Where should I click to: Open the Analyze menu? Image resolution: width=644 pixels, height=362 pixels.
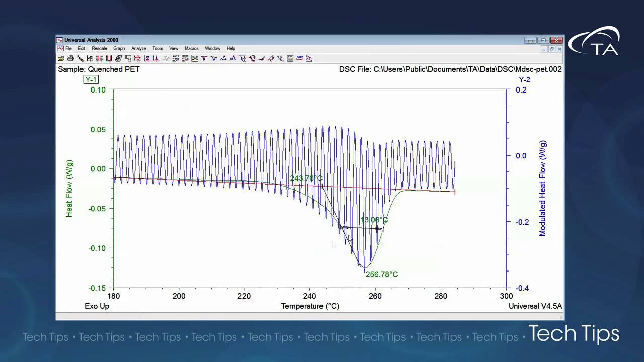(138, 49)
